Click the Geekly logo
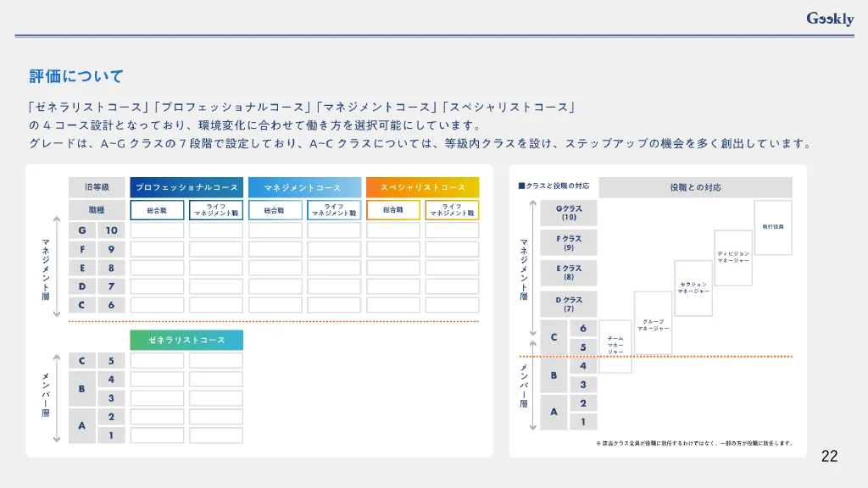Screen dimensions: 868x488 [830, 19]
